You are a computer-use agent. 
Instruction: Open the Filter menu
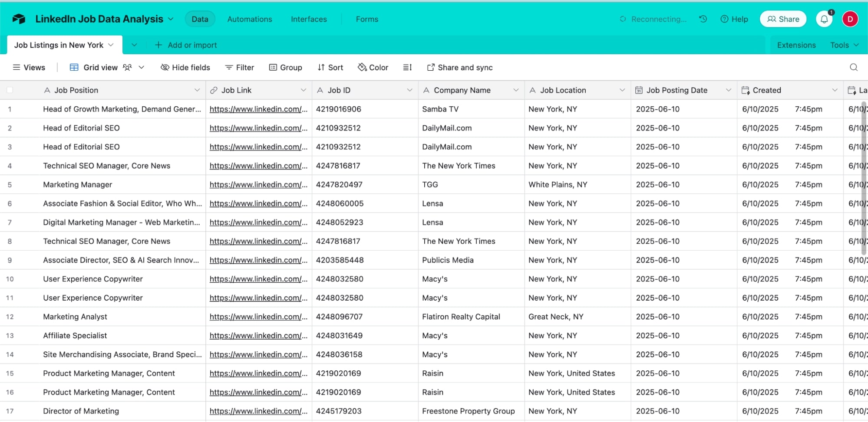point(240,67)
